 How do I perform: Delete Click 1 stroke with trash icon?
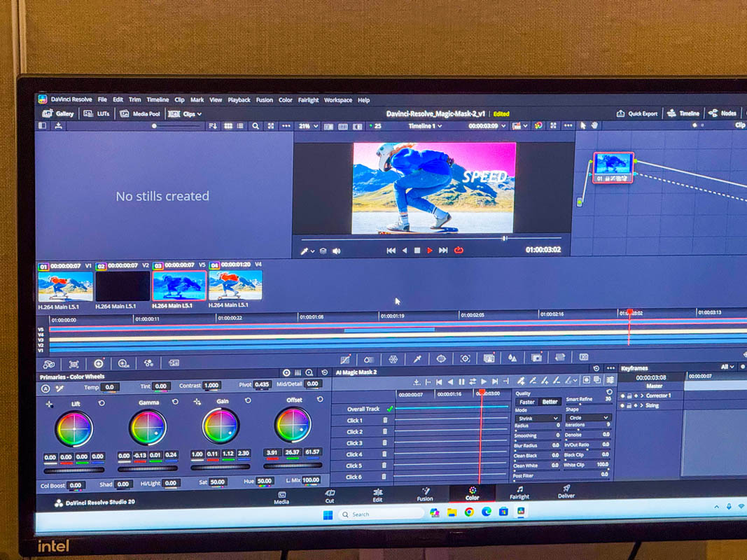386,420
